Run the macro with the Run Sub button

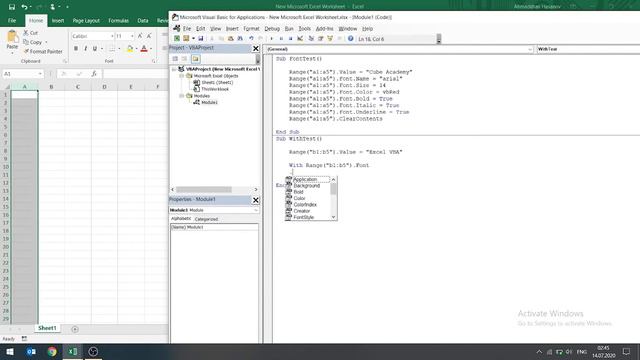coord(271,39)
